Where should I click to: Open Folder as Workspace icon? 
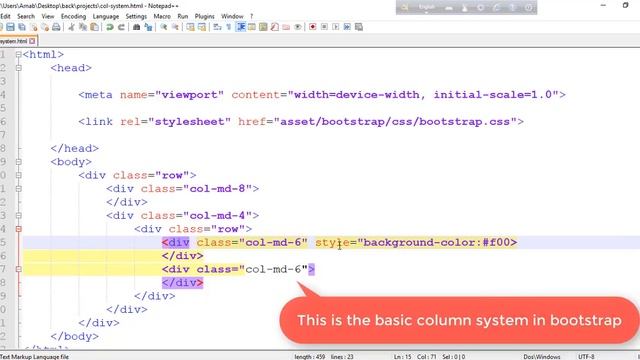click(x=286, y=27)
